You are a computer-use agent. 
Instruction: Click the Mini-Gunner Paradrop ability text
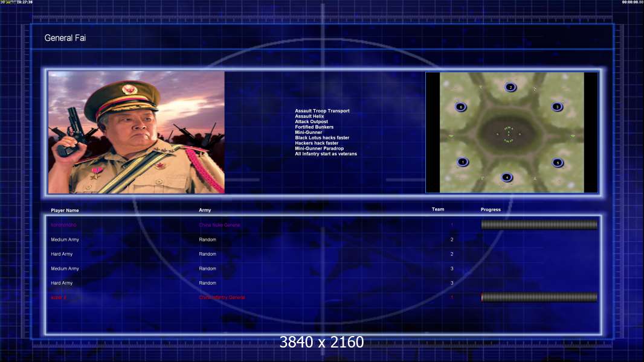point(319,148)
